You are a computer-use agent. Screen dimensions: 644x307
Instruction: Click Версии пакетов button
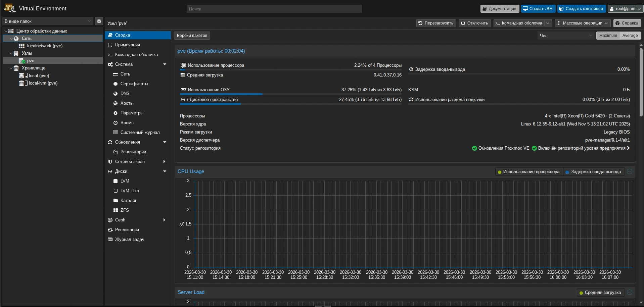point(192,36)
